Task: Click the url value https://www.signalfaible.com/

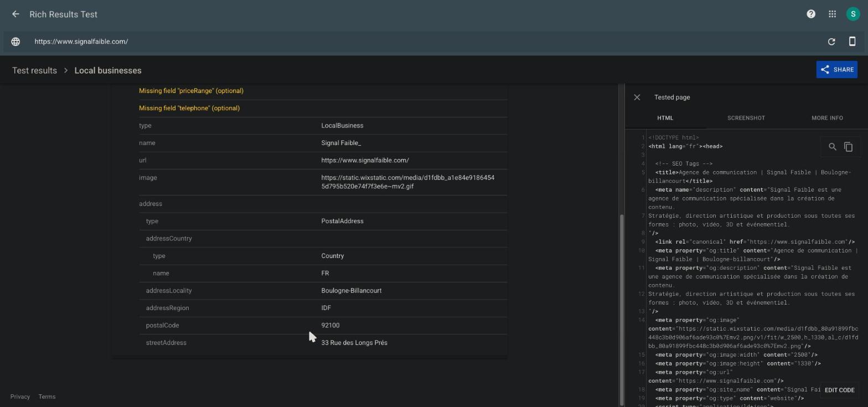Action: (365, 161)
